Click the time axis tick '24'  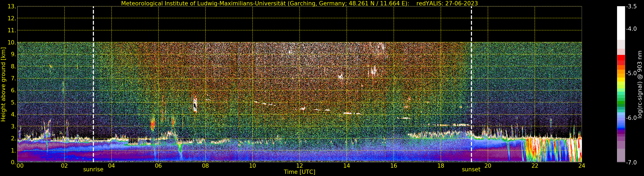pos(582,166)
